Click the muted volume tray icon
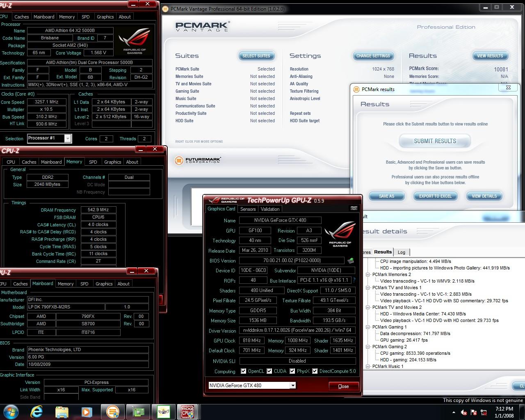 pyautogui.click(x=464, y=412)
